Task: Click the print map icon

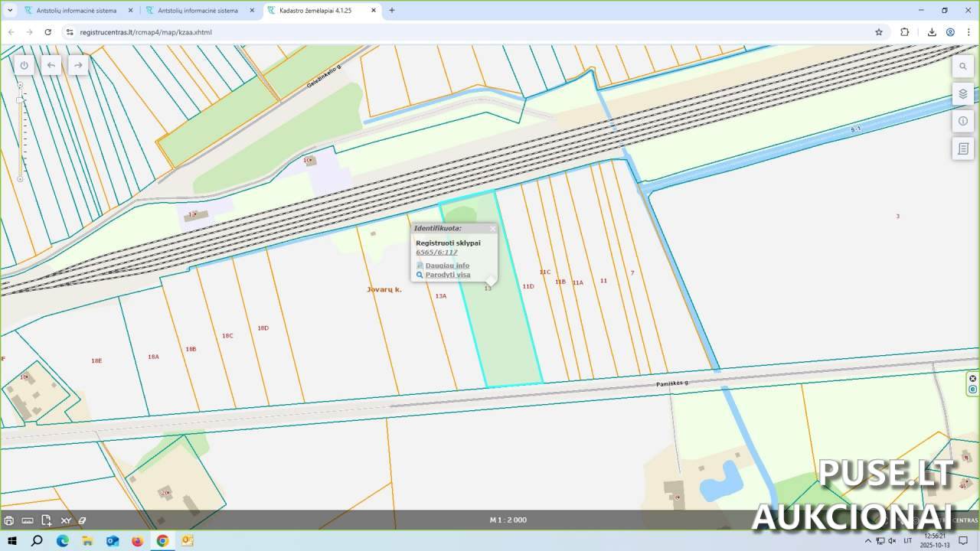Action: (x=8, y=520)
